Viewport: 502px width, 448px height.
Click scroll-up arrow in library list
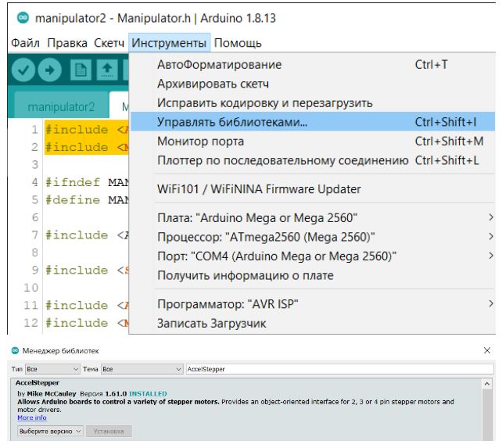coord(487,384)
